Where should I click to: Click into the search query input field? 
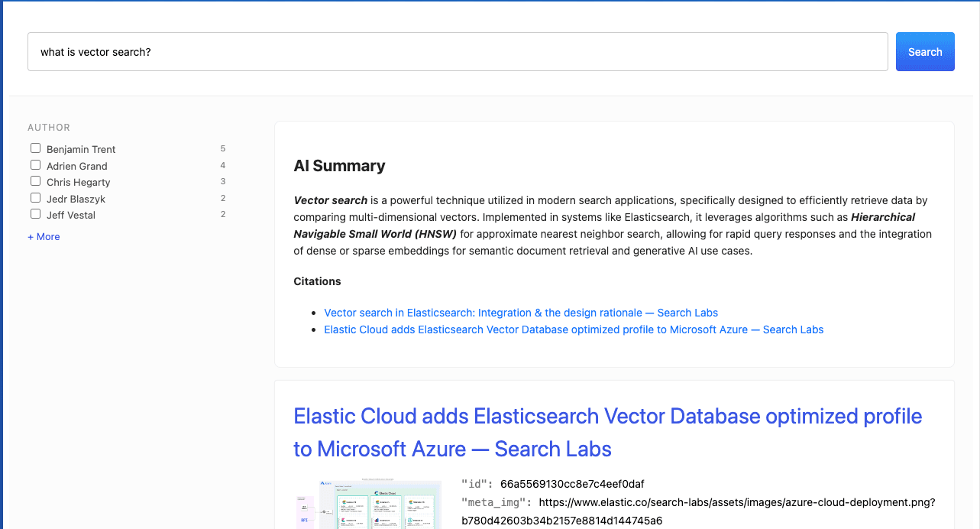(x=458, y=51)
